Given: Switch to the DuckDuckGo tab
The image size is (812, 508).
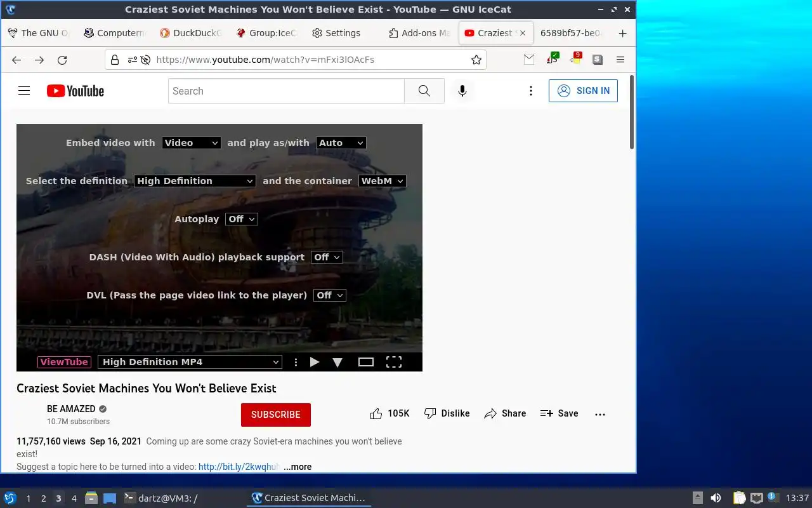Looking at the screenshot, I should point(190,33).
